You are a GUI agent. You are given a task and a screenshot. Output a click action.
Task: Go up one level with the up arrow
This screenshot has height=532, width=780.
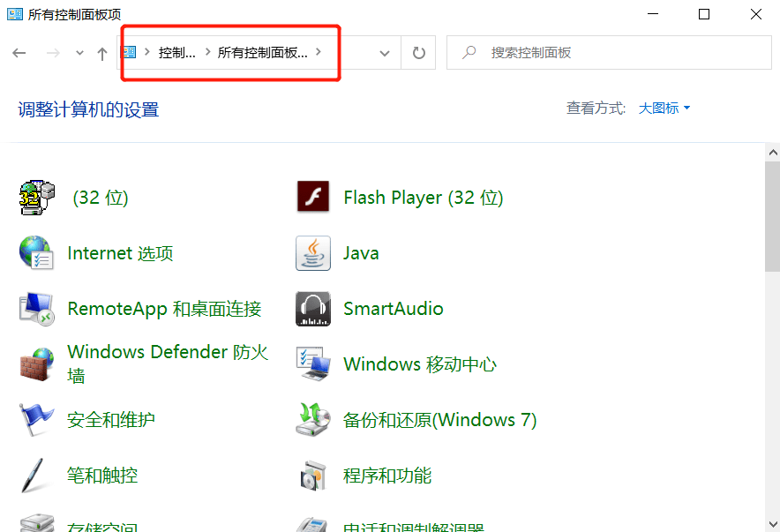click(x=102, y=53)
